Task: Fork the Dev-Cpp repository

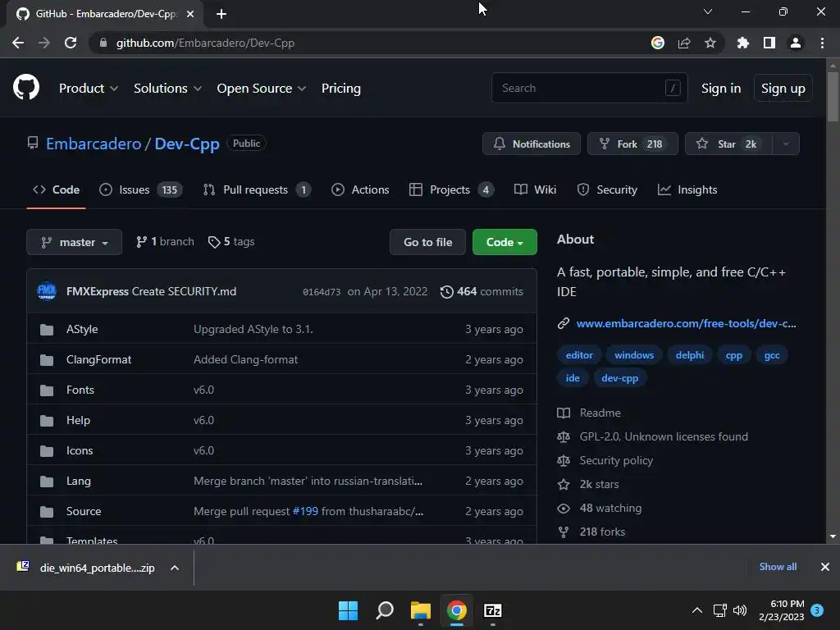Action: 632,144
